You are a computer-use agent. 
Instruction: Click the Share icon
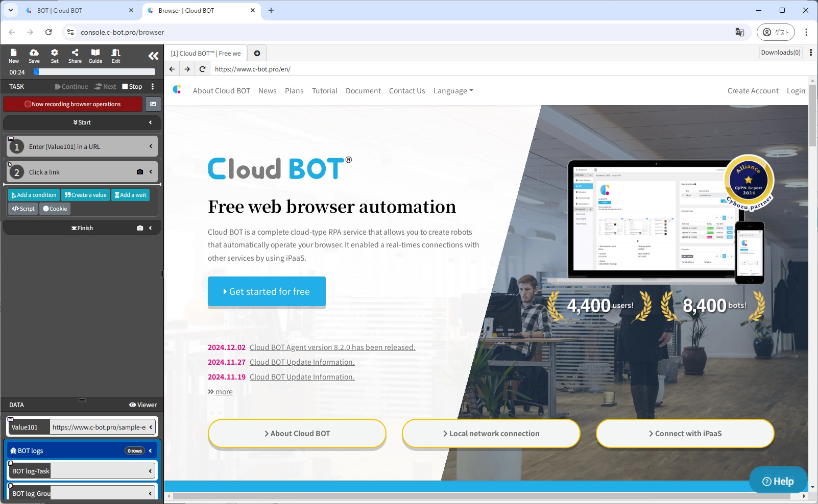click(x=75, y=56)
